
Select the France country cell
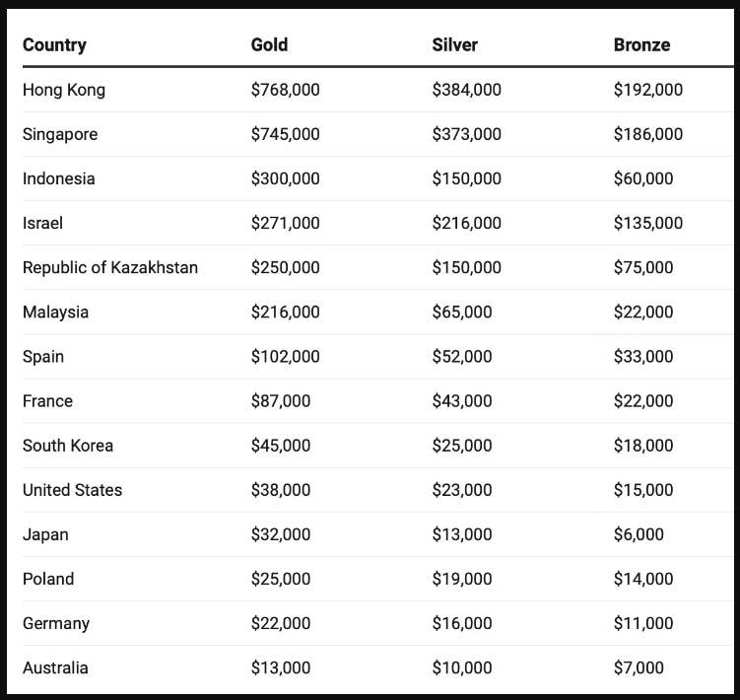(x=47, y=401)
